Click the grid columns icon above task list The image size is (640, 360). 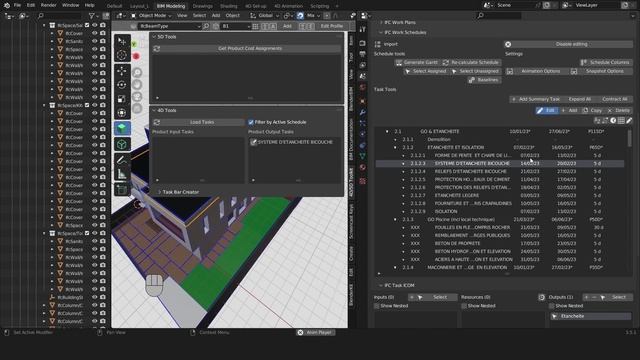(621, 120)
